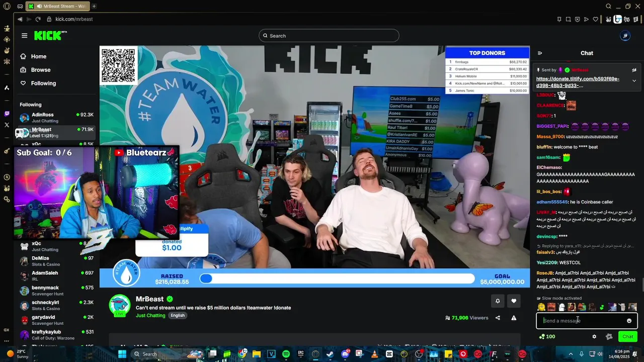Screen dimensions: 644x362
Task: Open the Opera GX menu logo
Action: (x=7, y=6)
